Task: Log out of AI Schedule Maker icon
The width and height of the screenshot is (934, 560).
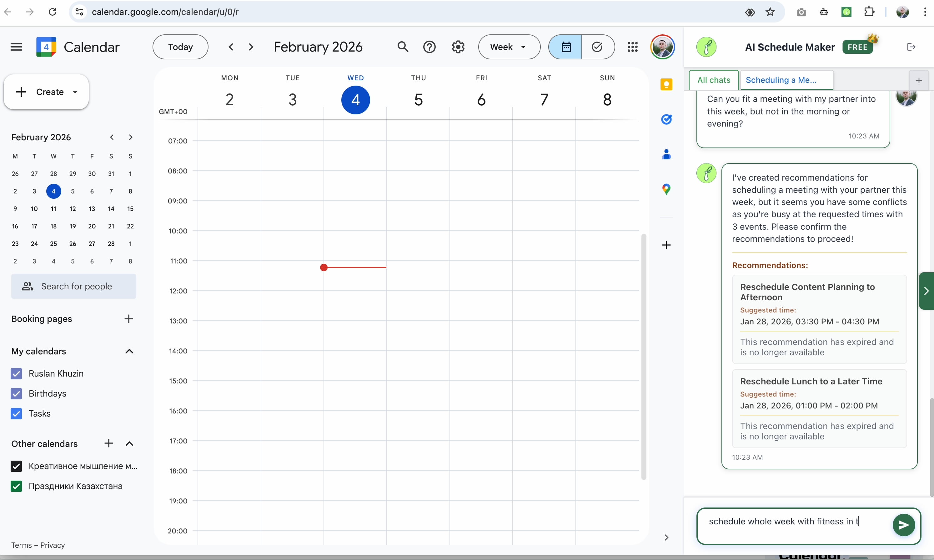Action: tap(911, 47)
